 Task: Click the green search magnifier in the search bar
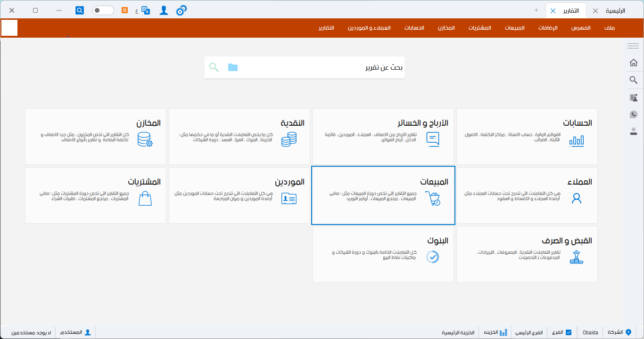(x=214, y=67)
